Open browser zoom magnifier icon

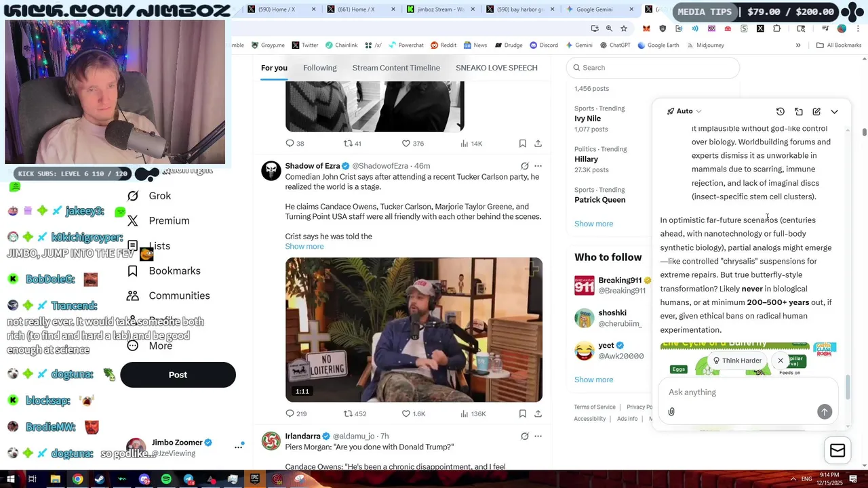(609, 28)
